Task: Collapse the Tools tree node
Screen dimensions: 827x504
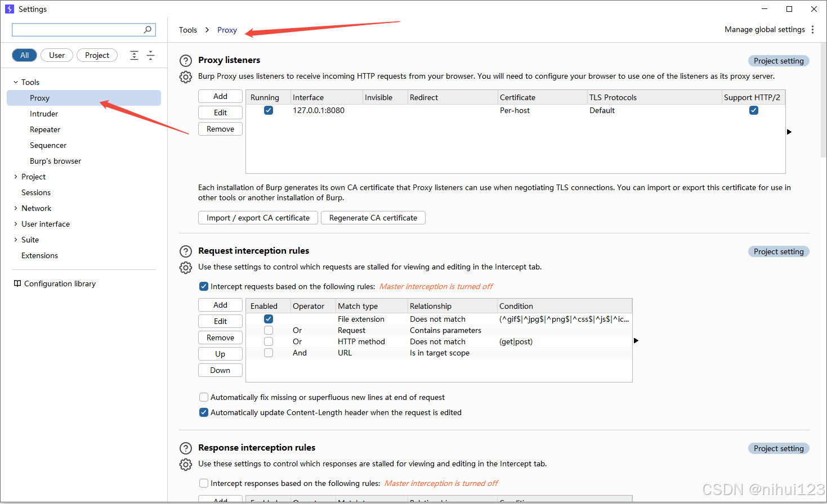Action: pos(16,82)
